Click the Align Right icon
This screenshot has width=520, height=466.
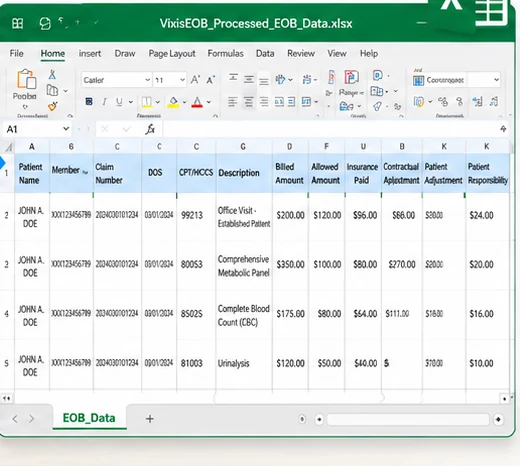[264, 102]
